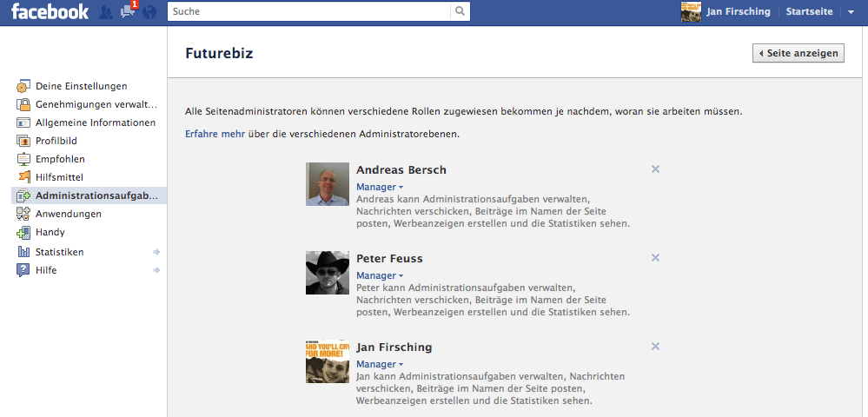Click the Hilfe question mark icon
The width and height of the screenshot is (868, 417).
pos(23,269)
